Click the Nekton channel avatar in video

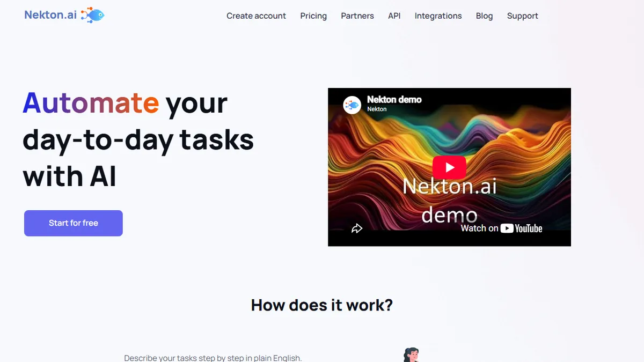[352, 105]
